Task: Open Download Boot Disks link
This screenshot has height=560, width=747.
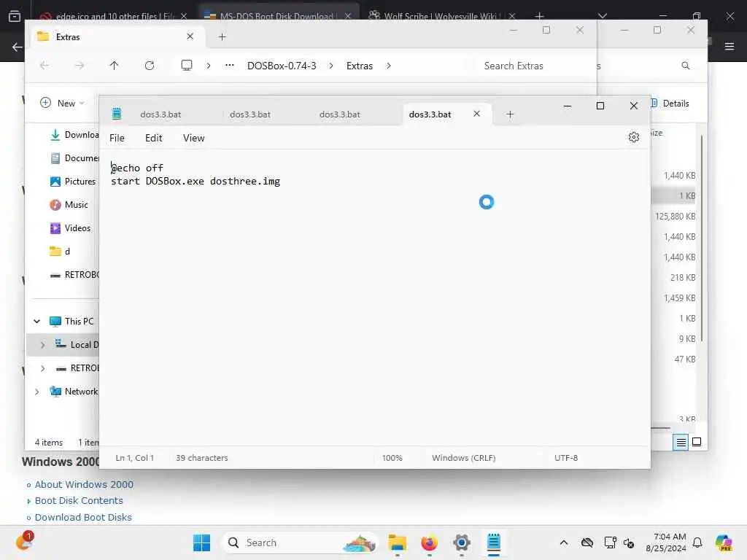Action: (x=83, y=517)
